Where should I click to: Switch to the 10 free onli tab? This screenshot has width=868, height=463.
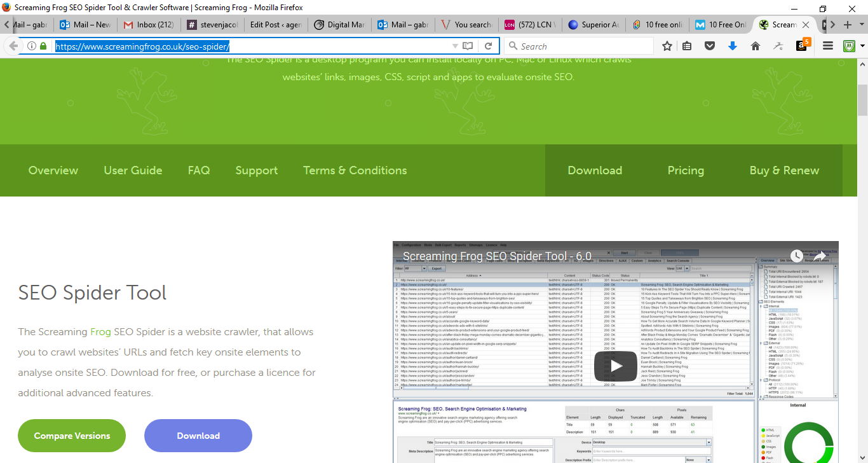(657, 25)
